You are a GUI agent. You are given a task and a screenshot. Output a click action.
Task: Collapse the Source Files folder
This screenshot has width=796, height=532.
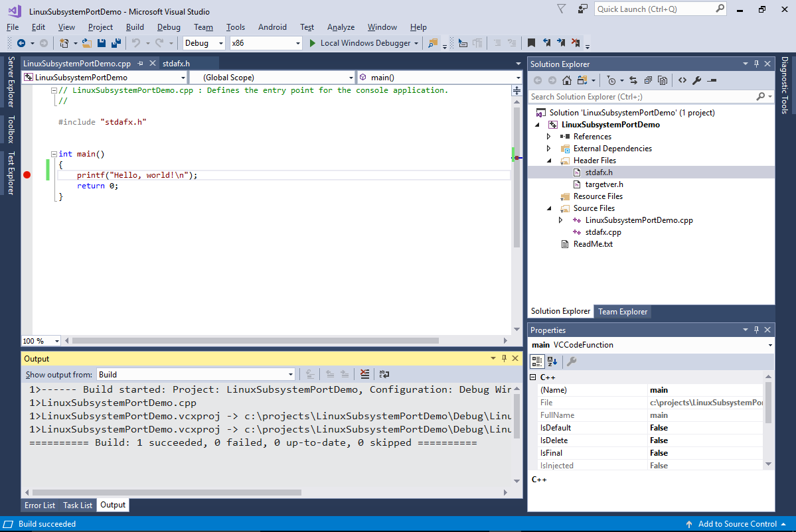549,208
